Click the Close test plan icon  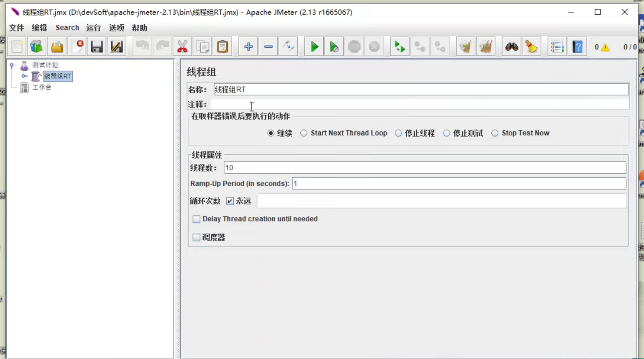tap(77, 46)
